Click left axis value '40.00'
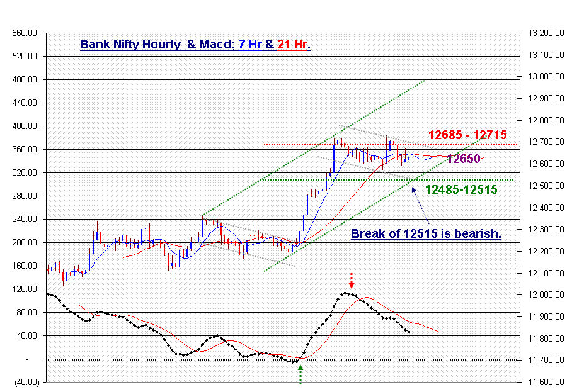 [26, 335]
